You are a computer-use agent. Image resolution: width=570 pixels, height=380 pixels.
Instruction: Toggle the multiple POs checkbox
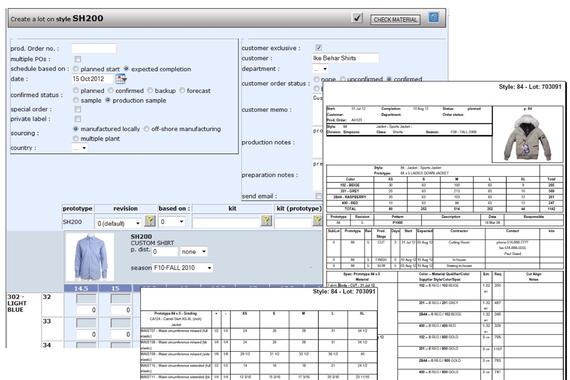point(77,59)
